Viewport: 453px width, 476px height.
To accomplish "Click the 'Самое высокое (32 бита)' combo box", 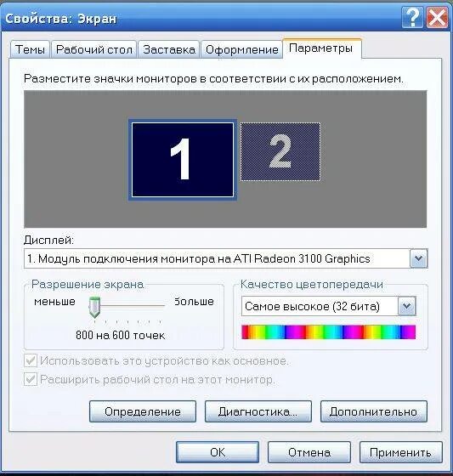I will click(x=329, y=306).
